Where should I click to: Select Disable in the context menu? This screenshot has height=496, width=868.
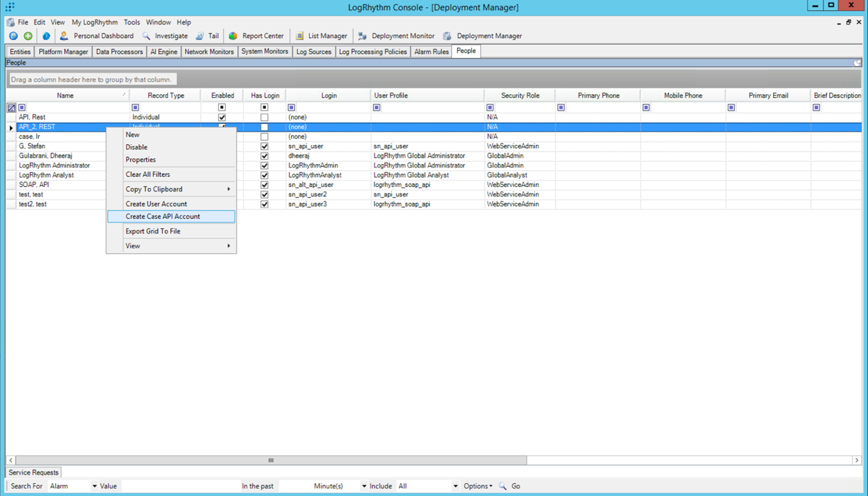[171, 147]
